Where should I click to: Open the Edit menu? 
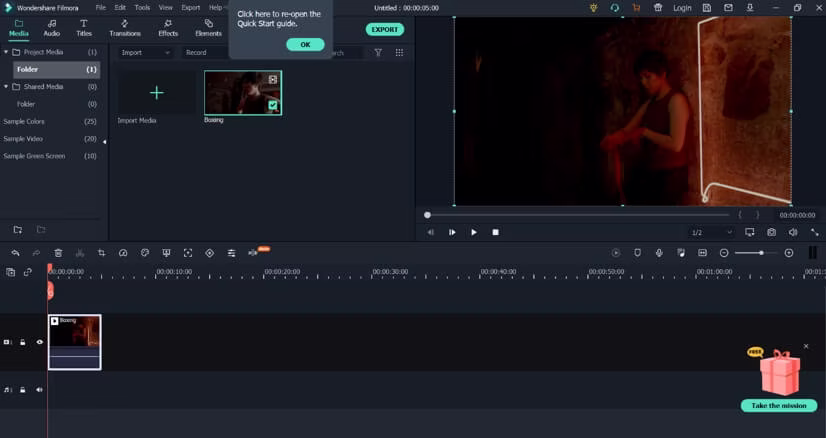[120, 8]
